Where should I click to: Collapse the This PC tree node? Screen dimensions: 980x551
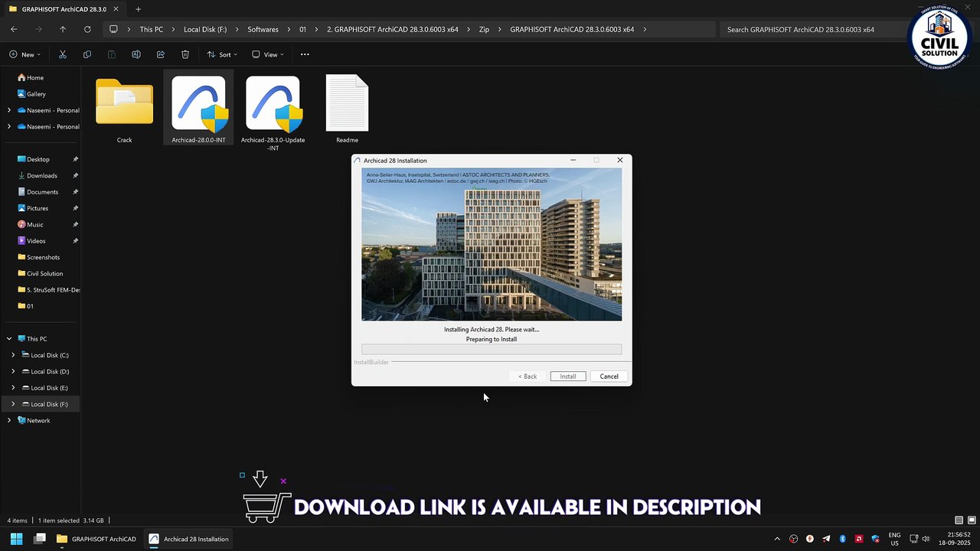pyautogui.click(x=9, y=339)
